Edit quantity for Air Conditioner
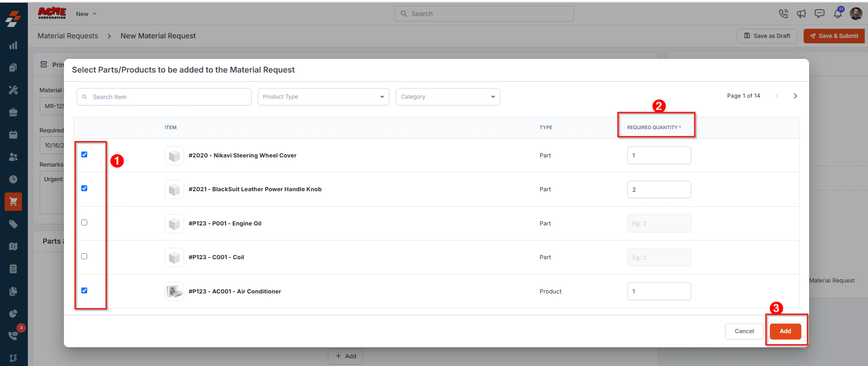The height and width of the screenshot is (366, 868). pyautogui.click(x=659, y=291)
